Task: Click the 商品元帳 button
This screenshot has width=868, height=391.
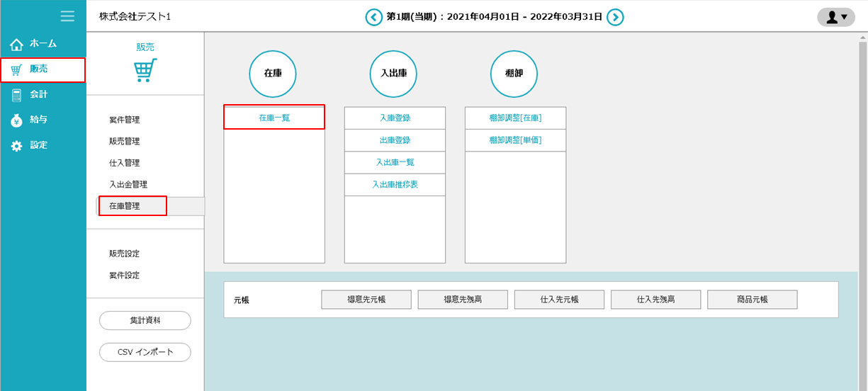Action: [752, 300]
